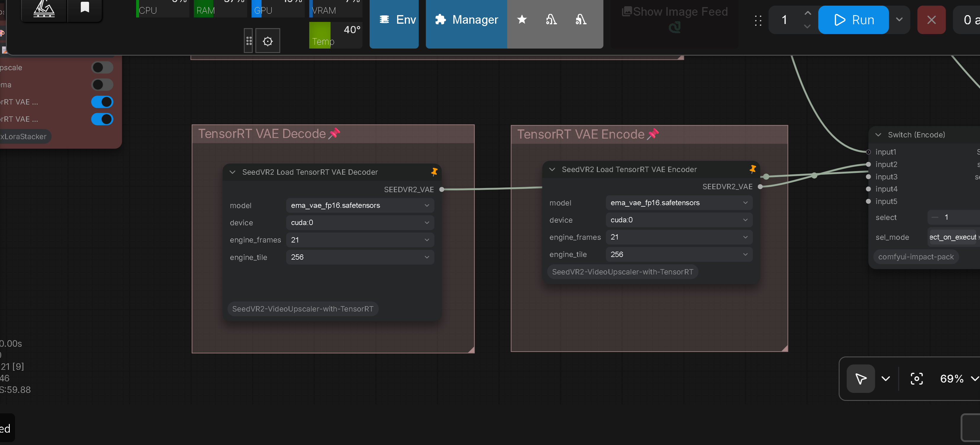Image resolution: width=980 pixels, height=445 pixels.
Task: Click input5 slot on Switch (Encode)
Action: click(x=868, y=201)
